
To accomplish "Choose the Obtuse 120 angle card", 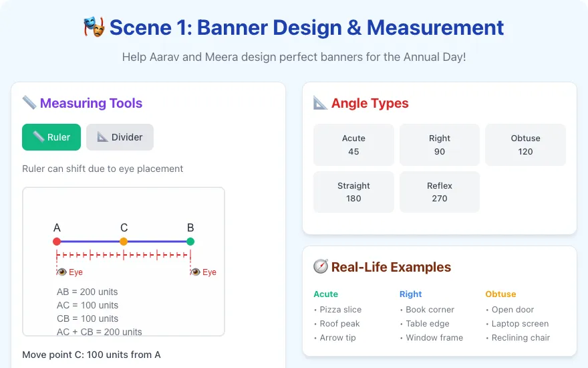I will 525,145.
